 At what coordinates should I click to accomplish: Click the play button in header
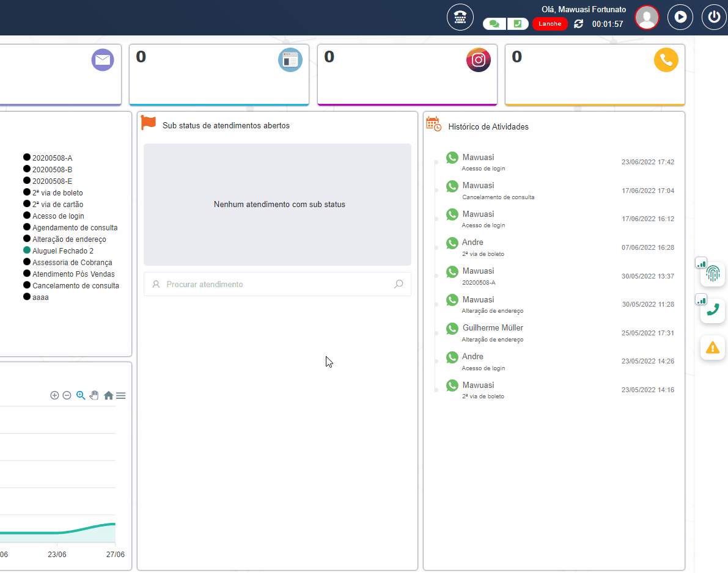pyautogui.click(x=680, y=17)
